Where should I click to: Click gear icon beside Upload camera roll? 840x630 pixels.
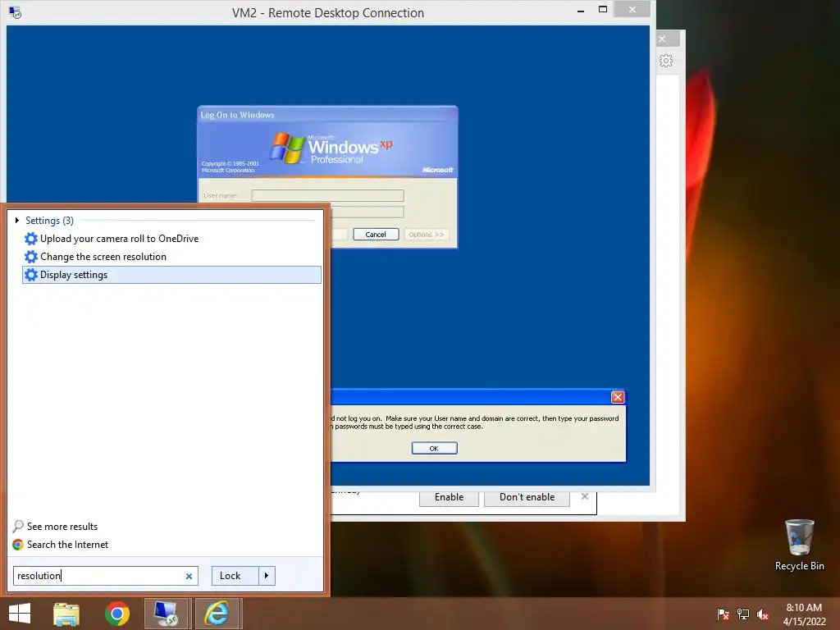(31, 239)
